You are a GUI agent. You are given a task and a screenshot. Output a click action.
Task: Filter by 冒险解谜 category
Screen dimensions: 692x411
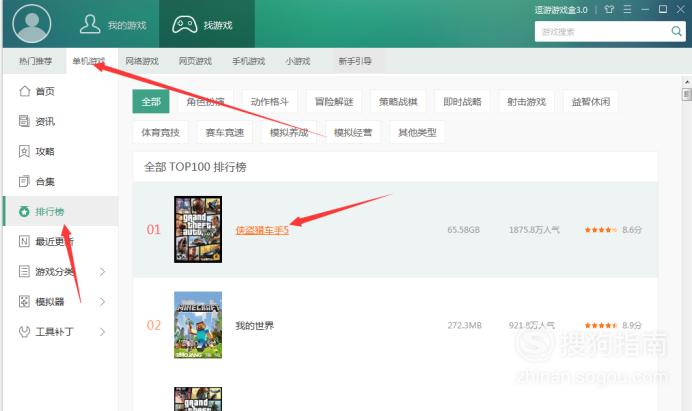pos(334,102)
